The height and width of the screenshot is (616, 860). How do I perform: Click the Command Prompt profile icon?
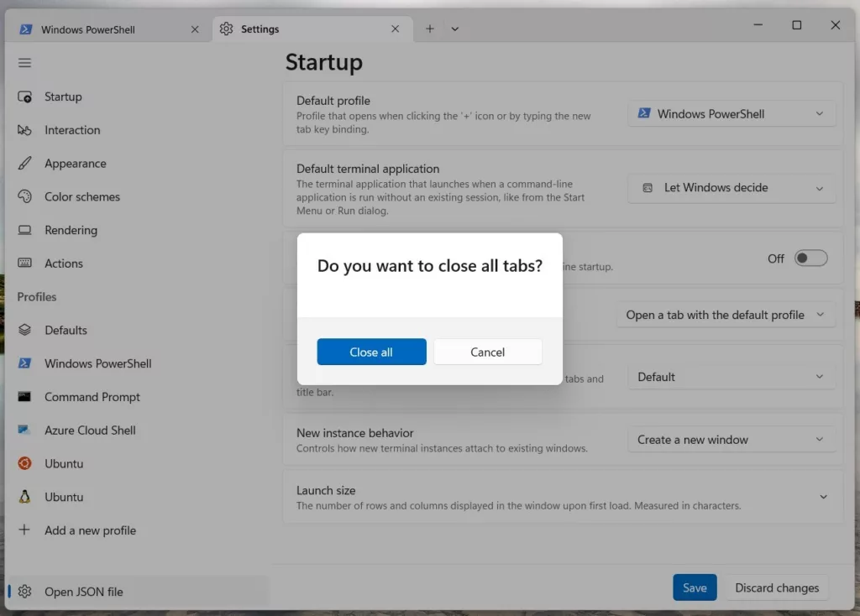pyautogui.click(x=24, y=397)
